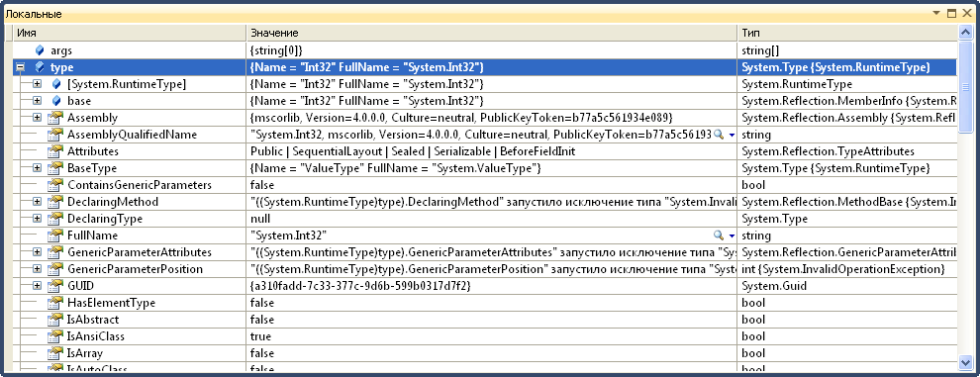980x377 pixels.
Task: Click the Тип column header
Action: [x=847, y=33]
